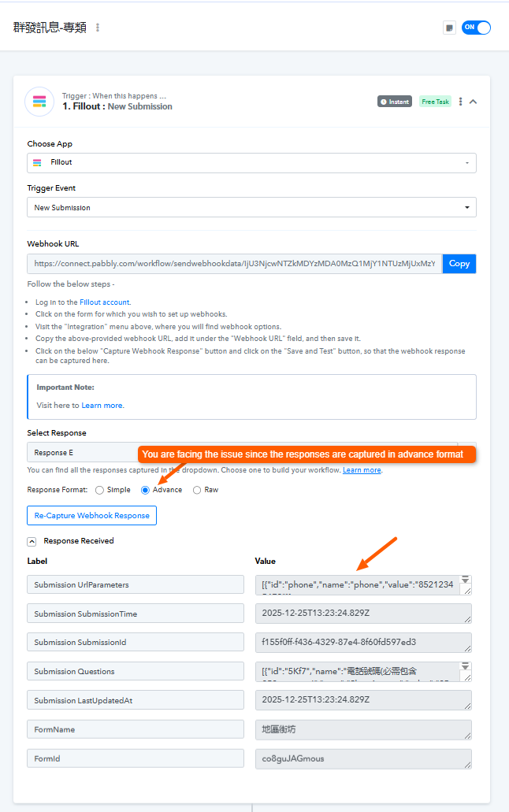Click the Learn more link in Important Note

(102, 406)
